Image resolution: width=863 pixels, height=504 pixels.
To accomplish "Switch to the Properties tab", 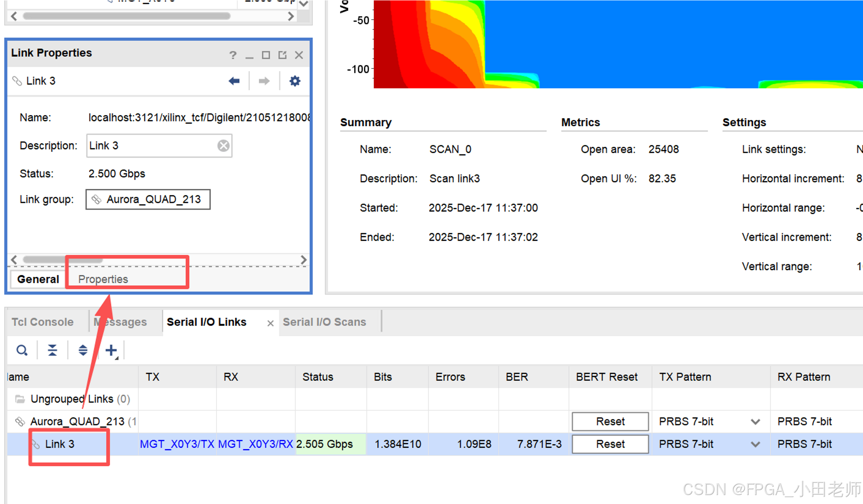I will point(103,279).
